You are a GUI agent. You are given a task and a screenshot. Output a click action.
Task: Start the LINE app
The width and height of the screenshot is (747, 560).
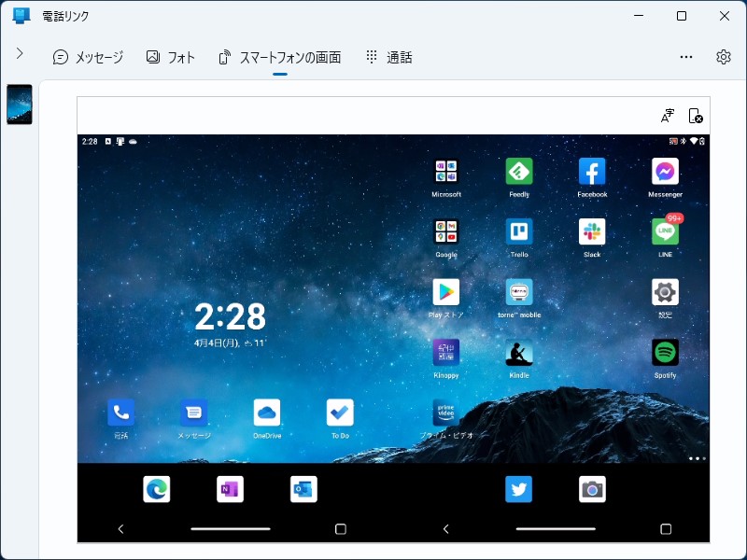coord(664,232)
